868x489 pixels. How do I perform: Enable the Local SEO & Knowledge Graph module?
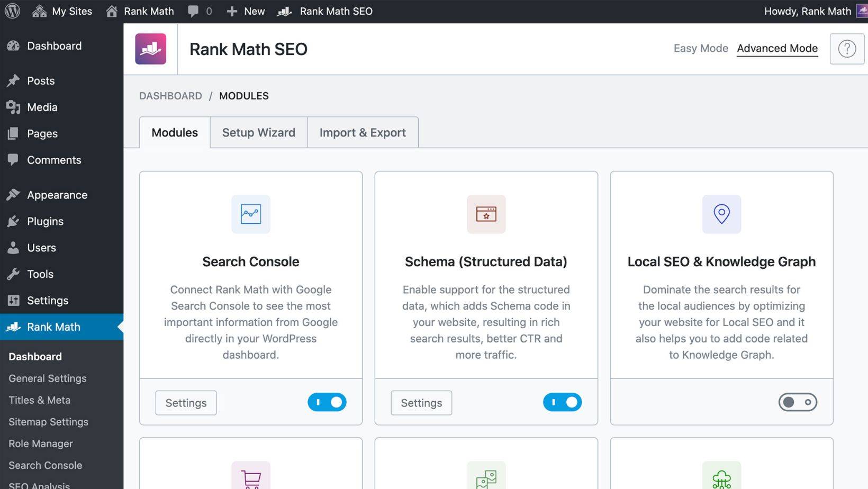(798, 402)
